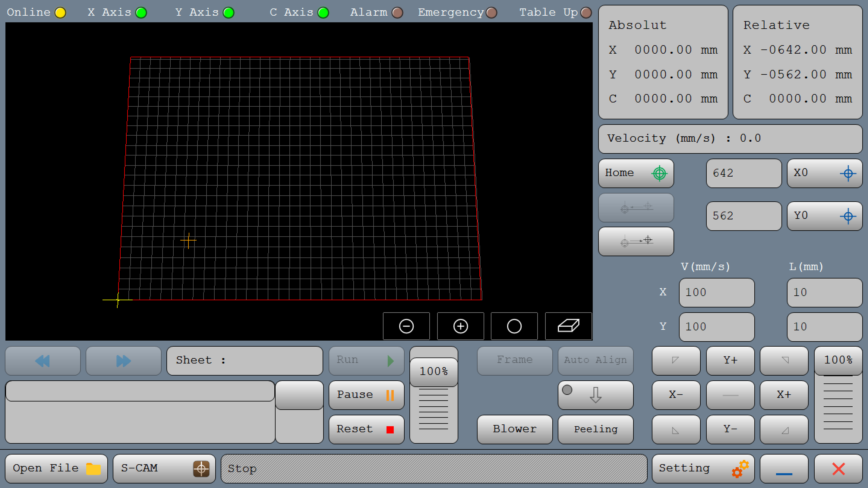The height and width of the screenshot is (488, 868).
Task: Click the fast-forward double-arrow button
Action: tap(123, 361)
